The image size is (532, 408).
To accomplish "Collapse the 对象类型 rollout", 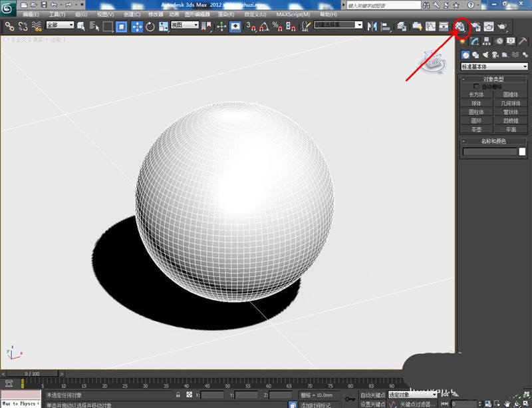I will point(493,79).
